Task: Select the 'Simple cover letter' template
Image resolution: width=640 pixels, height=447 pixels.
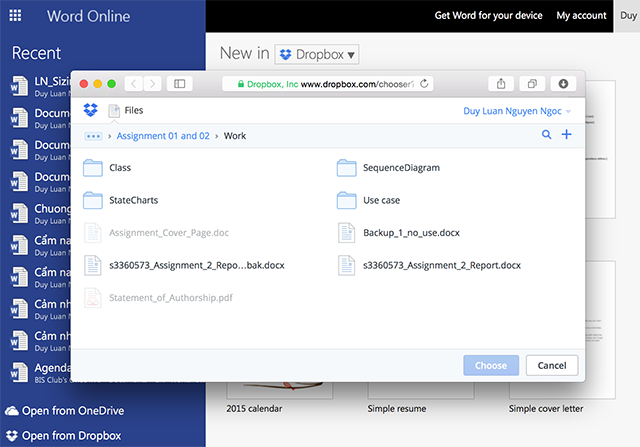Action: click(546, 409)
